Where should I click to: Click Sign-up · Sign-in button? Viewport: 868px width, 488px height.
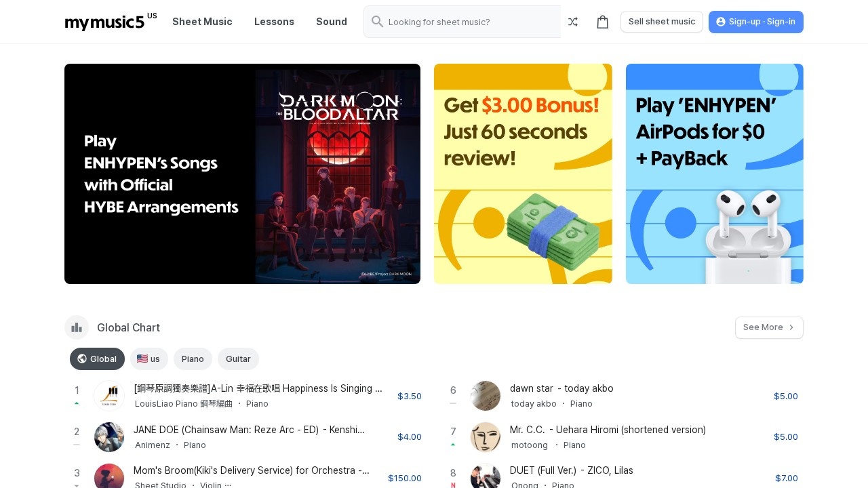click(x=755, y=22)
